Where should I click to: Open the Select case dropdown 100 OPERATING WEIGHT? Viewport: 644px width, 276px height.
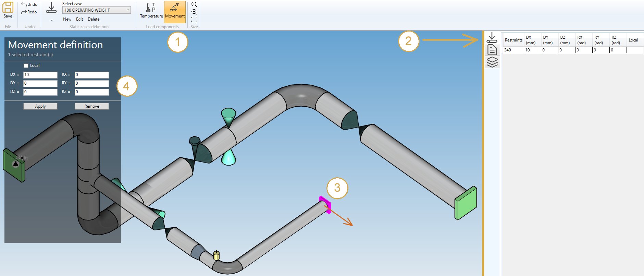(x=97, y=10)
